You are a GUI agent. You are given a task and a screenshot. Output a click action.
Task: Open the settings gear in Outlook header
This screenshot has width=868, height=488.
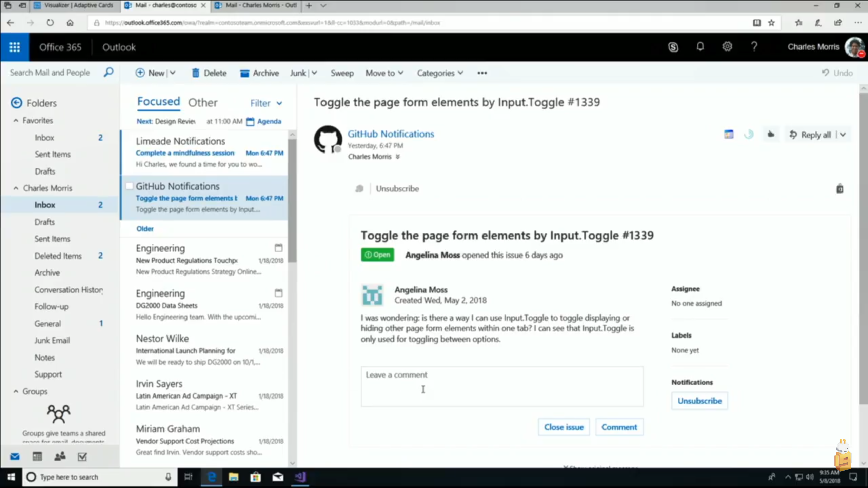(x=727, y=47)
